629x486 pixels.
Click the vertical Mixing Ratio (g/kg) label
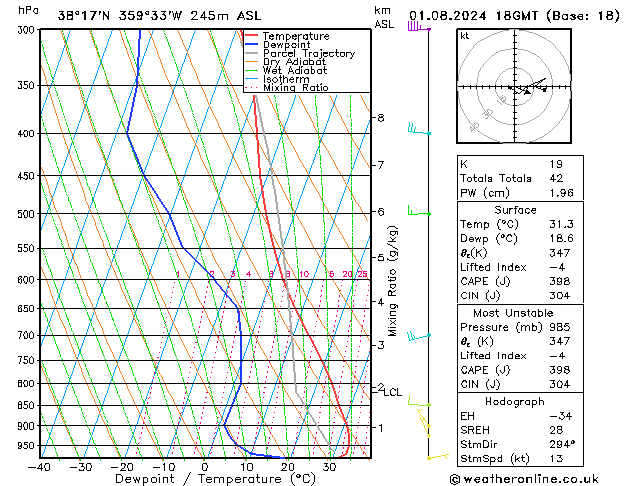[392, 281]
